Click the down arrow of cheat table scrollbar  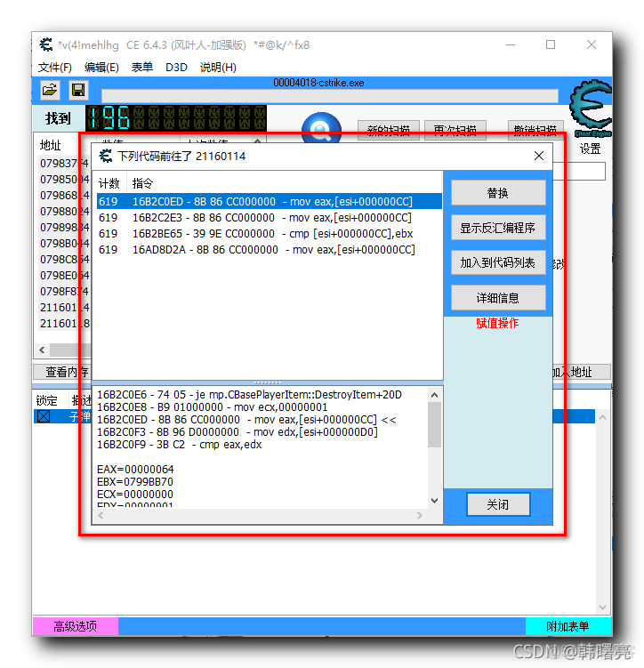tap(603, 608)
